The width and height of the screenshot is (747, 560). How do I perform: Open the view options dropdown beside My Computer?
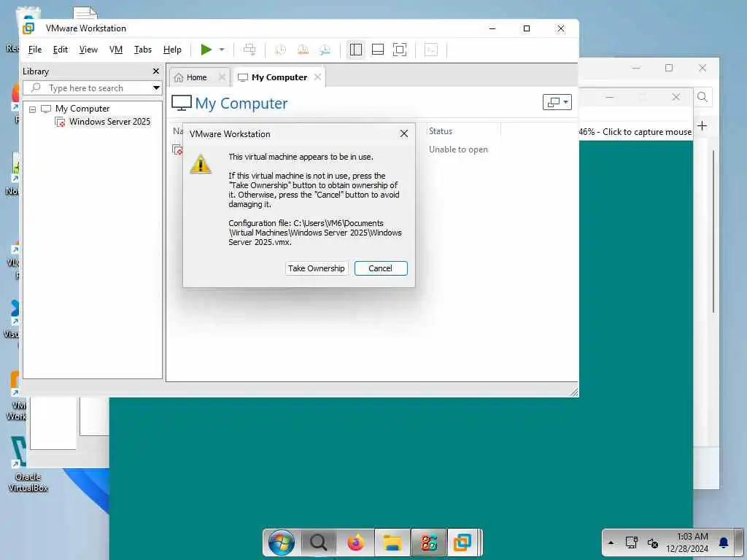tap(557, 102)
